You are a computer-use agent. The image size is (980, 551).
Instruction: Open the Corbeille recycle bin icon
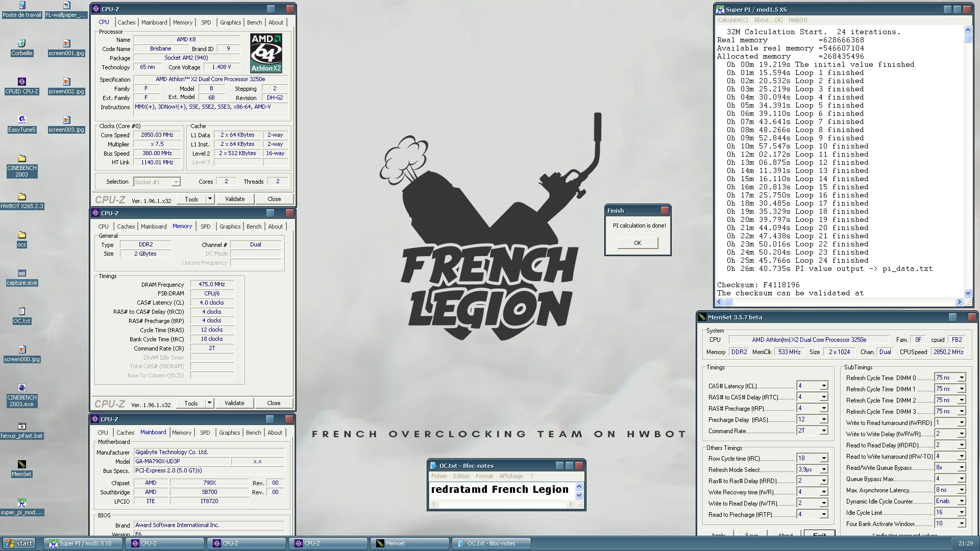[x=21, y=47]
